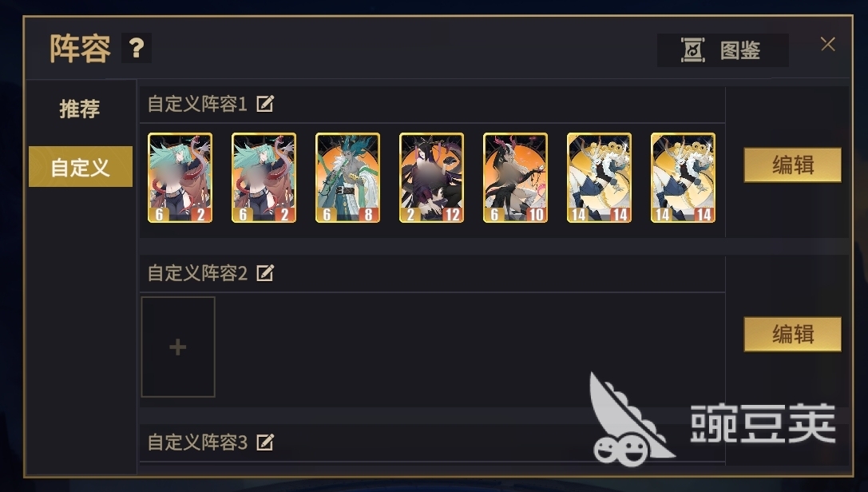Rename 自定义阵容2 with the edit pencil icon

[265, 273]
